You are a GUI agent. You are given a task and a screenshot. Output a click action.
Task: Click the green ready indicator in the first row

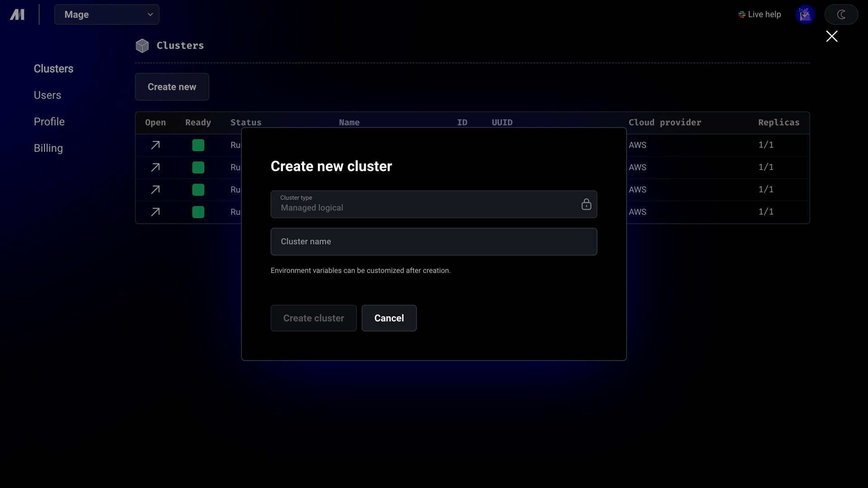coord(198,145)
